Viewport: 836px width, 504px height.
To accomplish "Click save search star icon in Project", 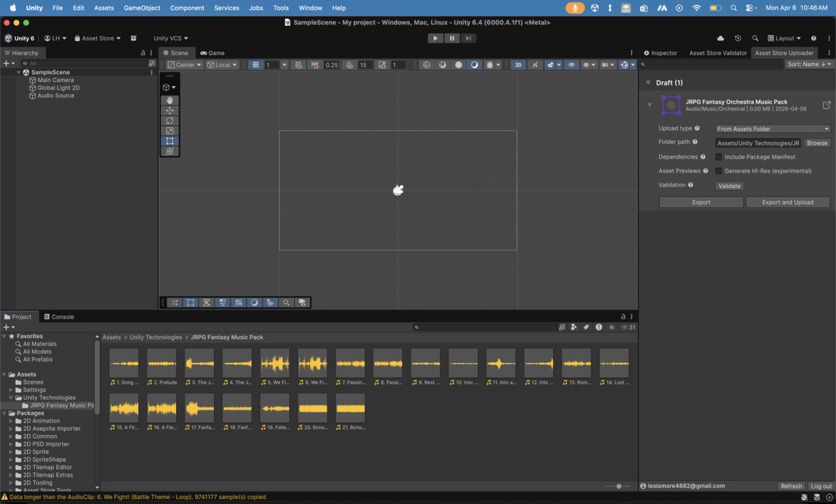I will click(x=612, y=327).
